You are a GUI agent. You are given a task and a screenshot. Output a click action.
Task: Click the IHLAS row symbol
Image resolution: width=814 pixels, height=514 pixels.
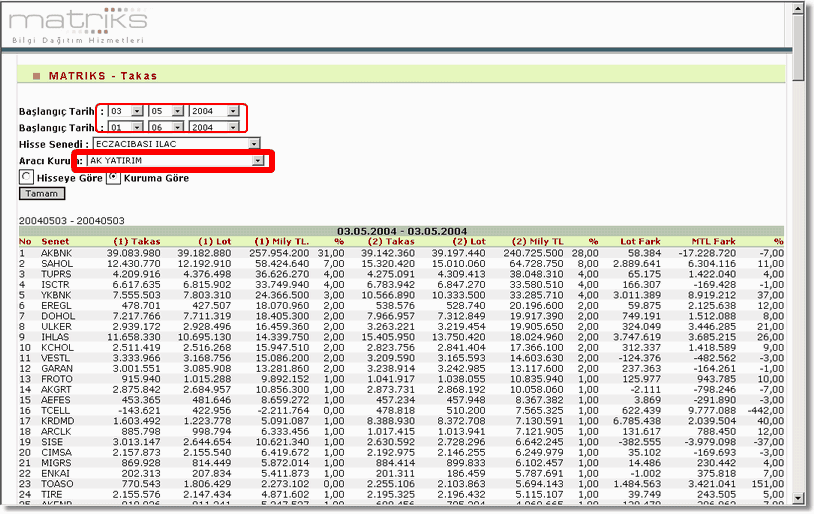pyautogui.click(x=55, y=337)
